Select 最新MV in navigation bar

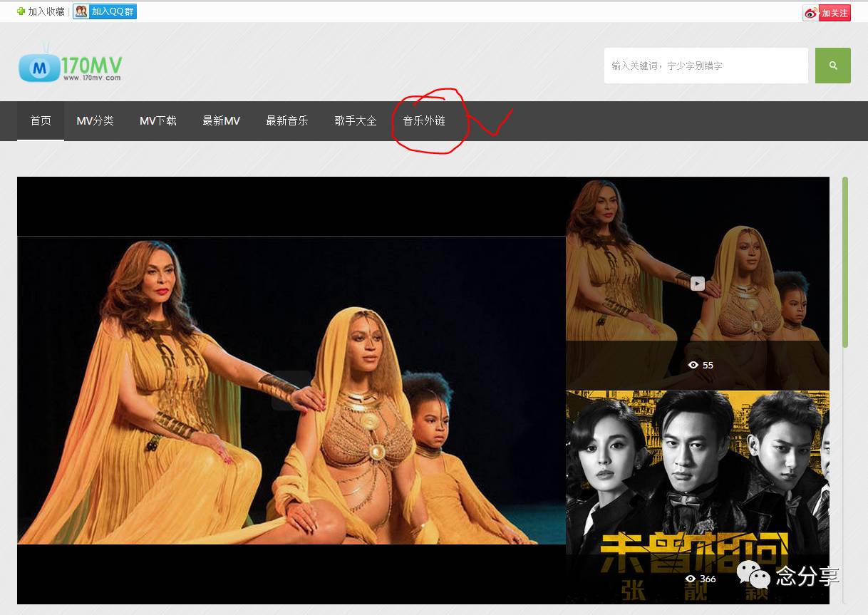[x=222, y=121]
